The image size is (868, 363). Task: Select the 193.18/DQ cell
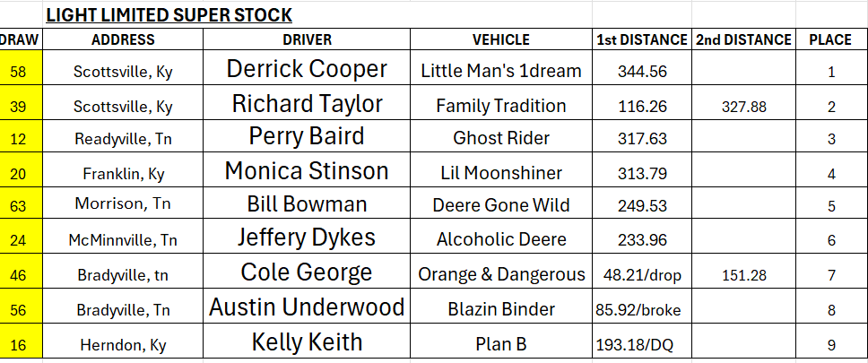642,341
